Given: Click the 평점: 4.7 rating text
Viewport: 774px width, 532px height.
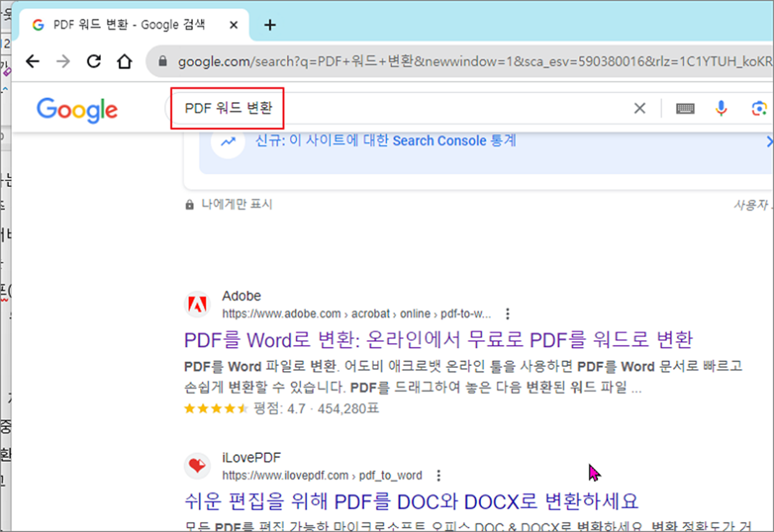Looking at the screenshot, I should (x=279, y=409).
